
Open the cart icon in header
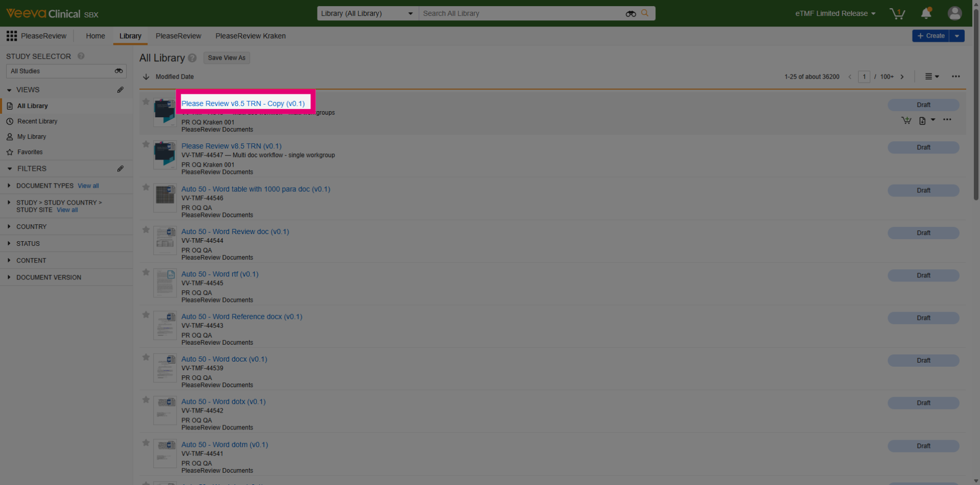click(897, 13)
